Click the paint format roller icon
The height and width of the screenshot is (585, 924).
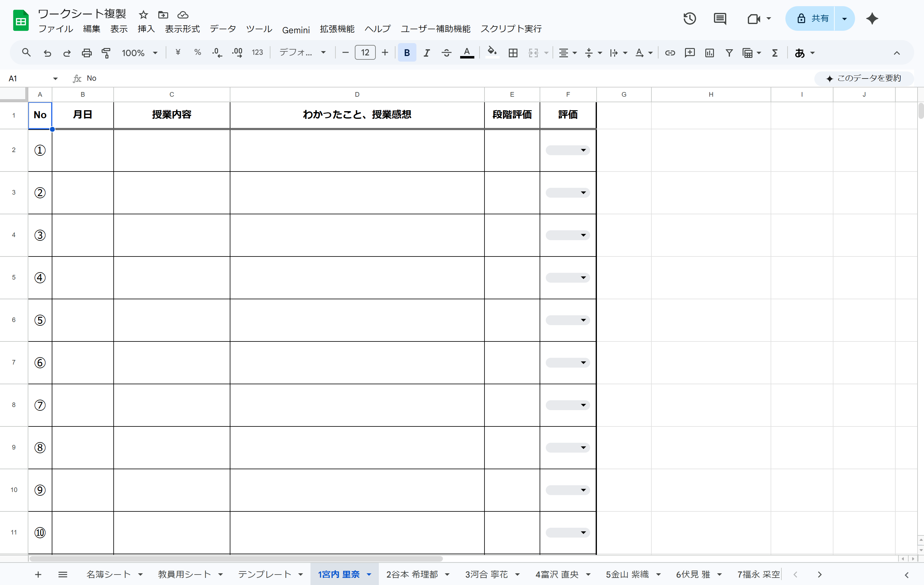tap(106, 53)
